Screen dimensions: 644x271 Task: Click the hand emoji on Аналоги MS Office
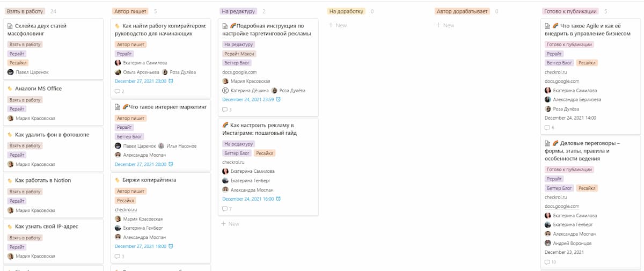(10, 89)
